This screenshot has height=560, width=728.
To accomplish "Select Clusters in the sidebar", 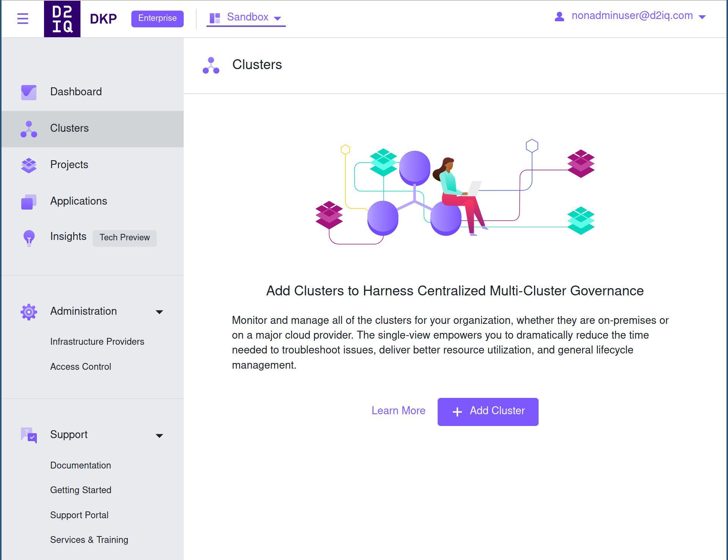I will point(93,129).
